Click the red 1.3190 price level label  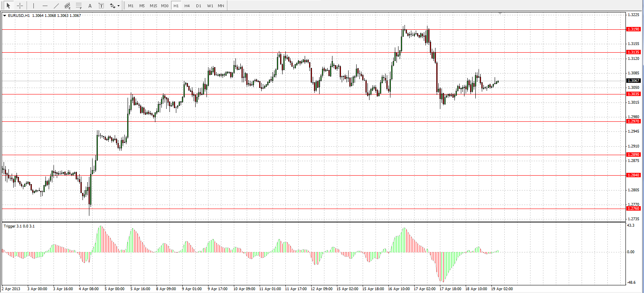(x=634, y=29)
